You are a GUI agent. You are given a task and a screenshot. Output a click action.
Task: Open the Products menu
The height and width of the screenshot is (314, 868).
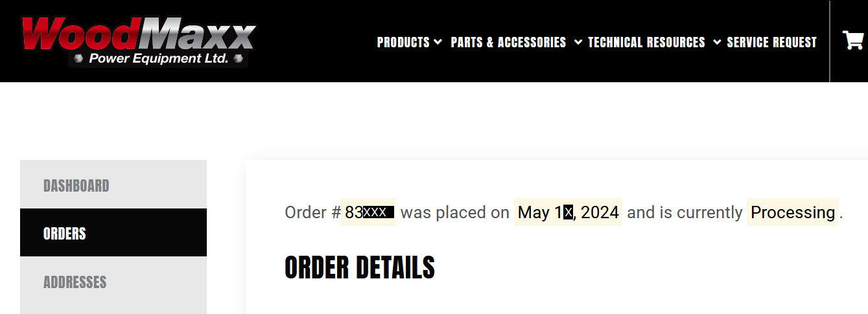403,43
